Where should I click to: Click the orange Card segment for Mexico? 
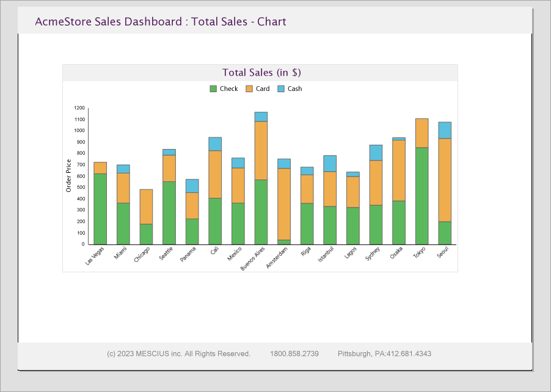pyautogui.click(x=238, y=186)
